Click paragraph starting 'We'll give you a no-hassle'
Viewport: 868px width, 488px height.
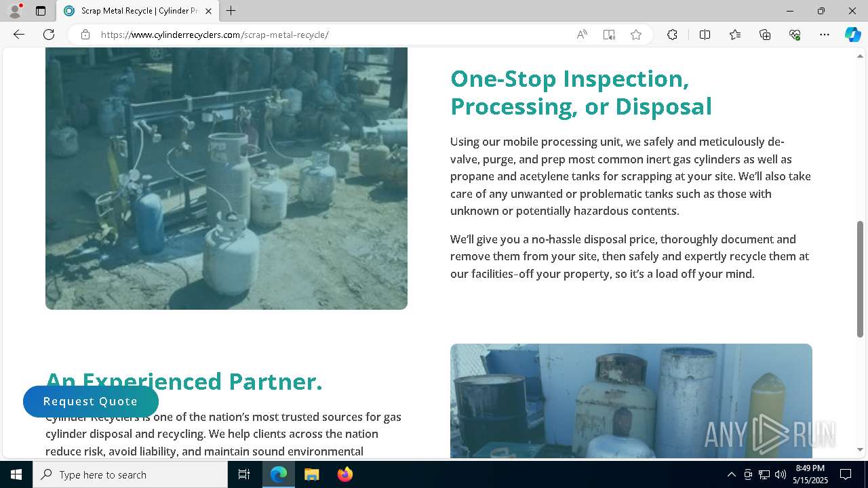[630, 256]
